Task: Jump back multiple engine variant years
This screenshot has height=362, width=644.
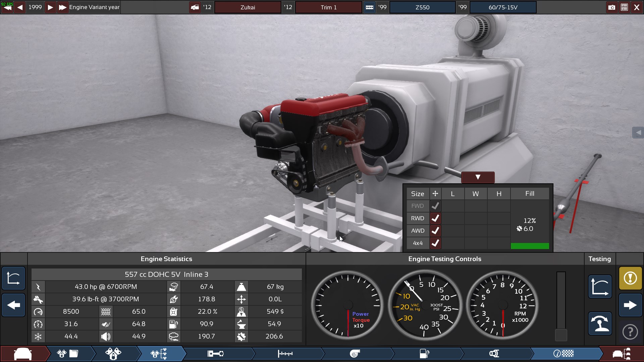Action: pyautogui.click(x=7, y=7)
